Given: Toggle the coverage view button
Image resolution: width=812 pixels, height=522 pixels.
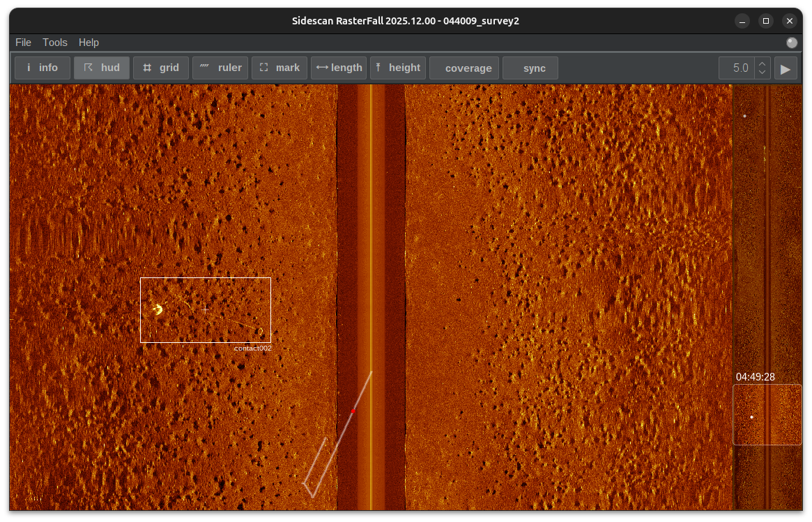Looking at the screenshot, I should pos(464,68).
